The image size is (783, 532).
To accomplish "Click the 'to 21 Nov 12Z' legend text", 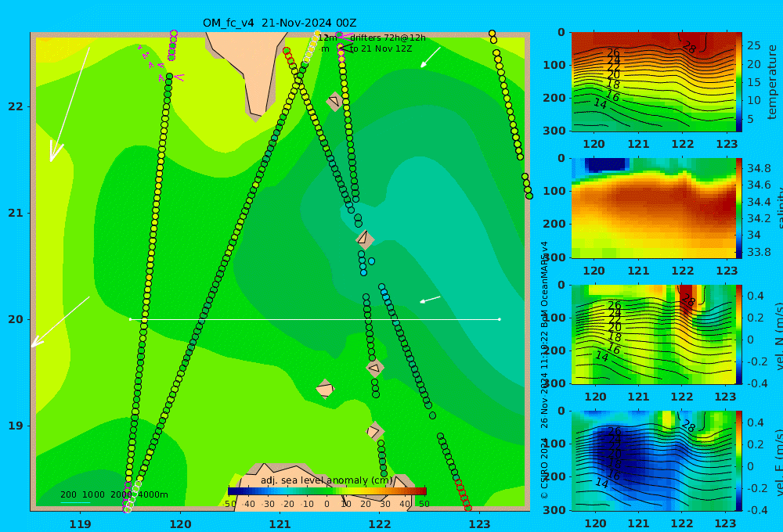I will tap(381, 49).
